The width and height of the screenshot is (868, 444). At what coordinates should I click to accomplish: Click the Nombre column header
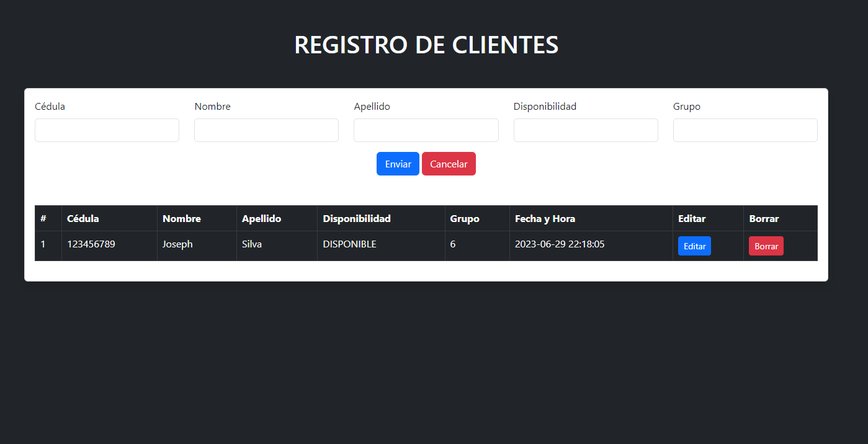(197, 218)
